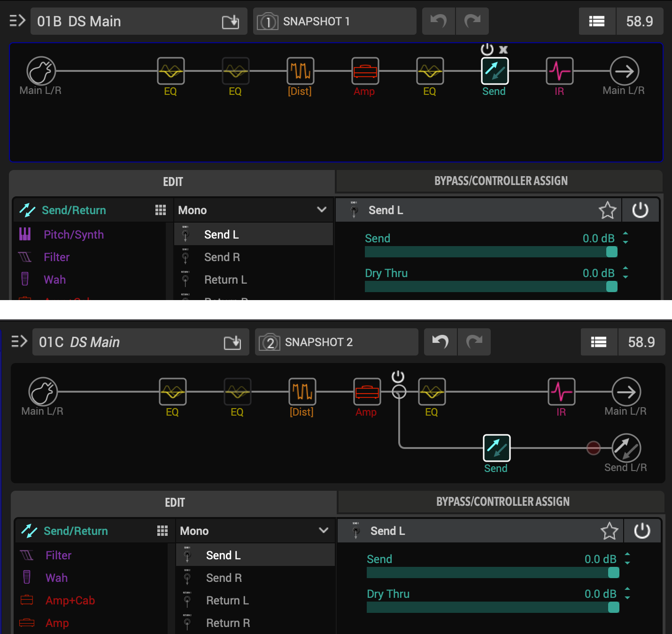Expand the Mono dropdown in bottom edit panel
This screenshot has width=672, height=634.
(255, 531)
